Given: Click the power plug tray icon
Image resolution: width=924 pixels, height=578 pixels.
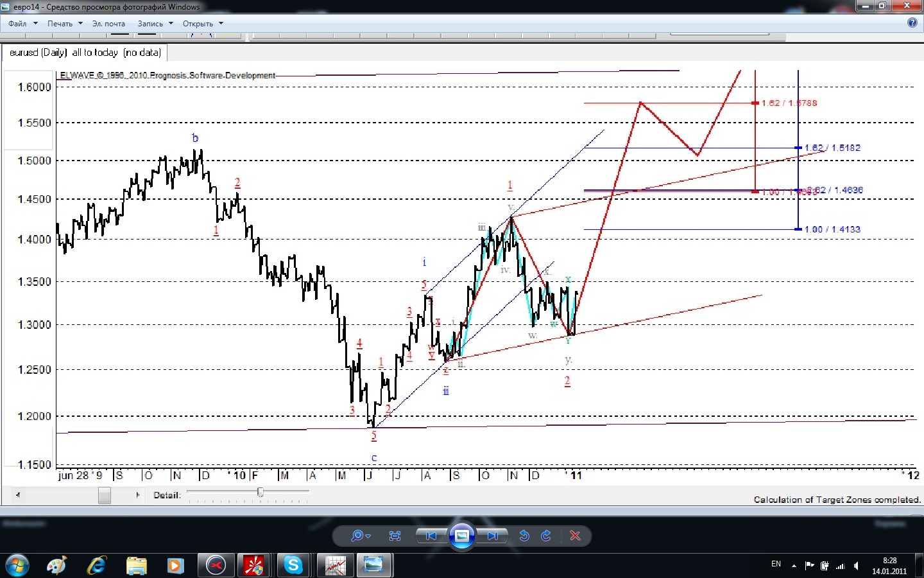Looking at the screenshot, I should point(825,566).
